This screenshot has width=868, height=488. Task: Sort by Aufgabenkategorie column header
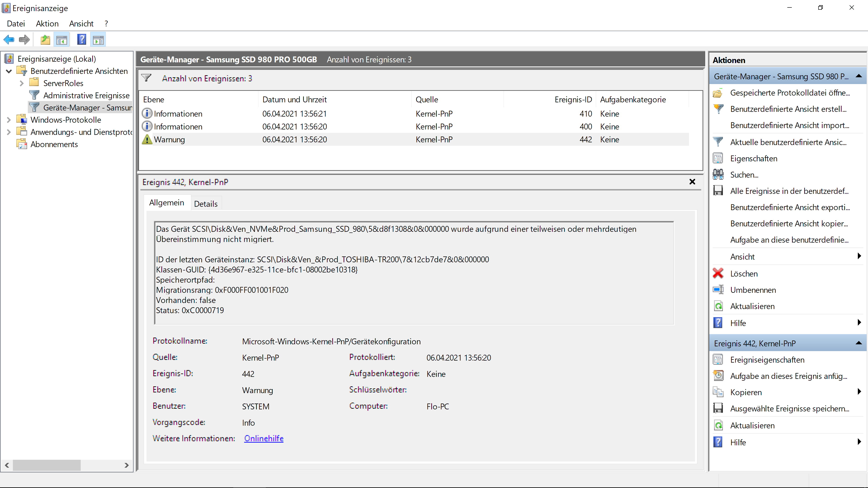point(642,99)
